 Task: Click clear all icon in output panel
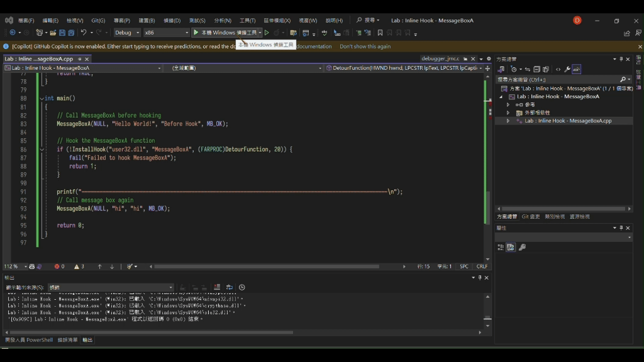tap(217, 287)
